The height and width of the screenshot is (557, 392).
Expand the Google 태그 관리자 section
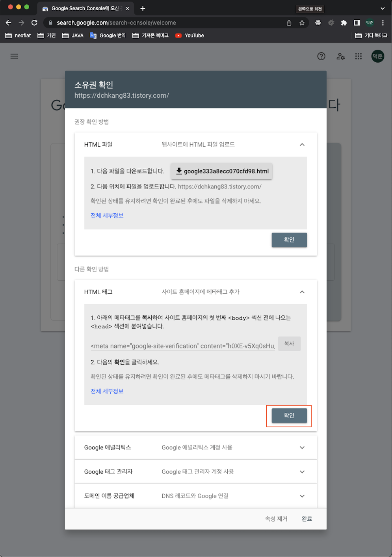pyautogui.click(x=196, y=472)
